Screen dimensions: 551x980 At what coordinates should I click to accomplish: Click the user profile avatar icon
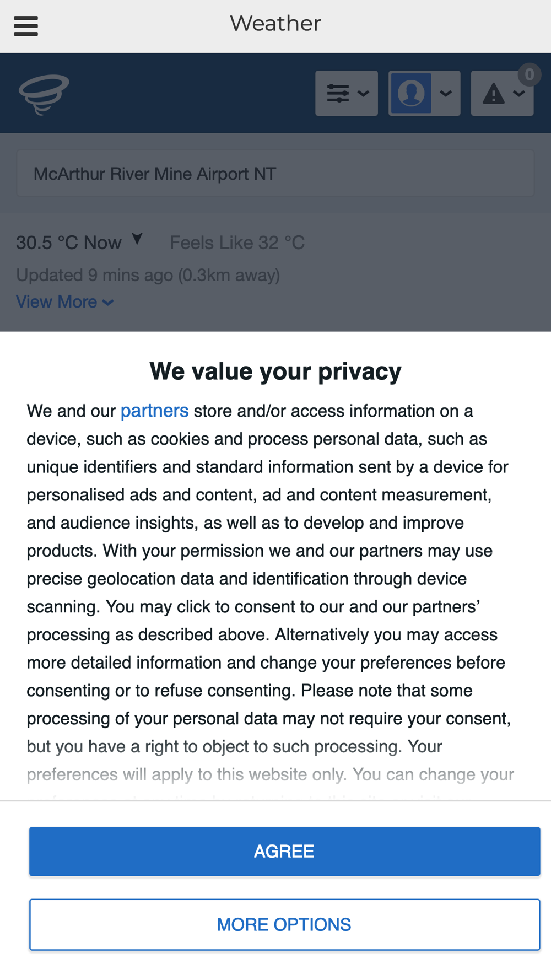411,93
